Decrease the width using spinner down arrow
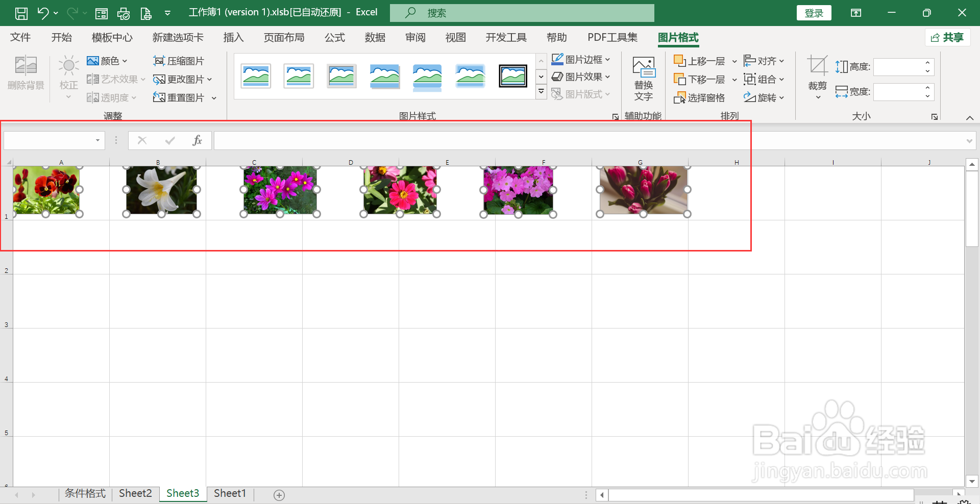Screen dimensions: 980x504 (928, 96)
